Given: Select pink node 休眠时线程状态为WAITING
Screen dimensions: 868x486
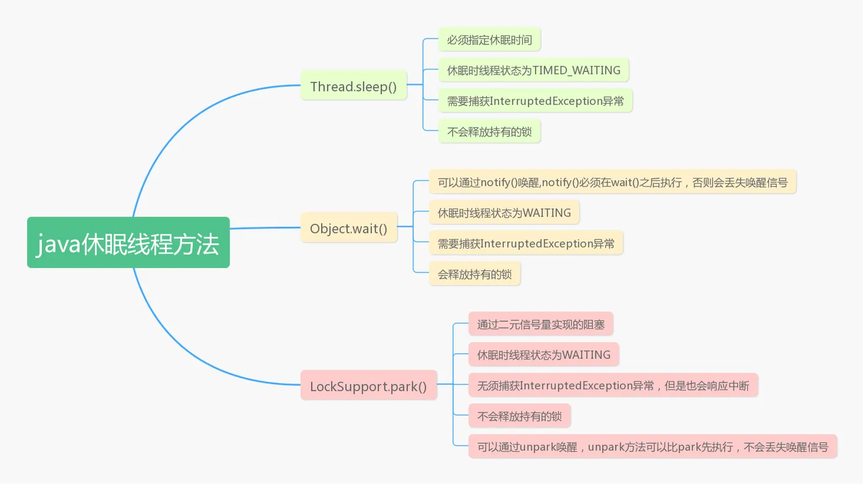Looking at the screenshot, I should pyautogui.click(x=544, y=355).
